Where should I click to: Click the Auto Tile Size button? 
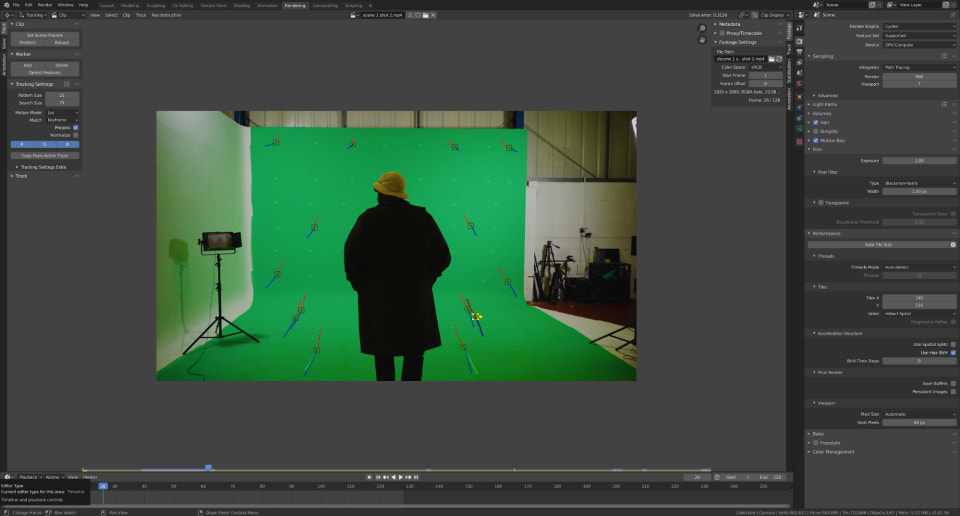tap(878, 245)
